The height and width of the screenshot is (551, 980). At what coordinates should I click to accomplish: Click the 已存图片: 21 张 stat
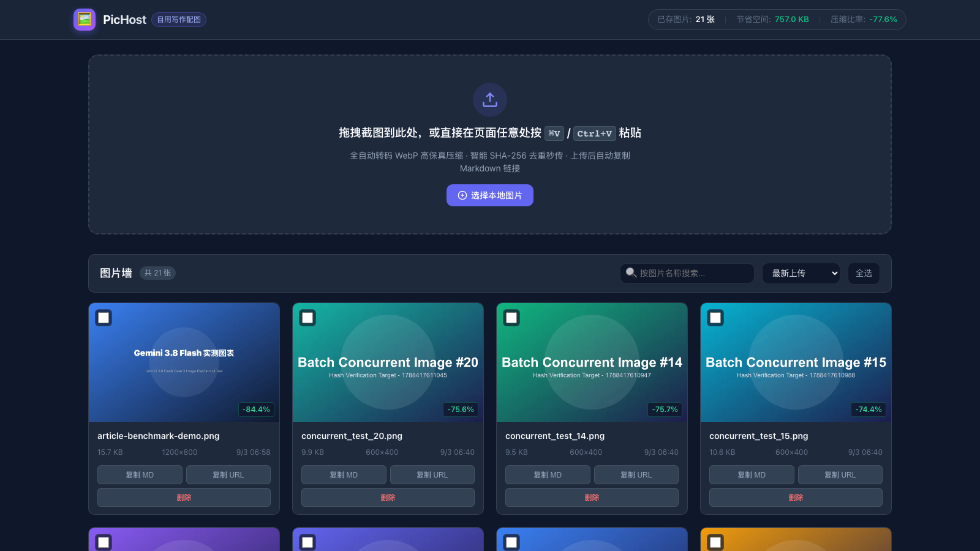tap(686, 20)
